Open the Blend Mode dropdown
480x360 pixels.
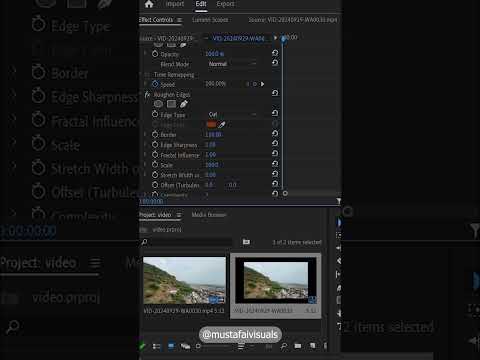(232, 64)
